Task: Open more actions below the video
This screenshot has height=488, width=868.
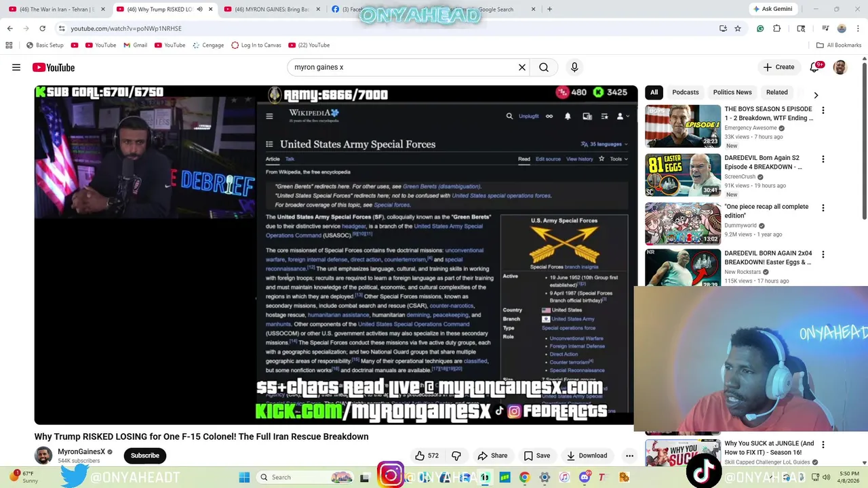Action: (629, 455)
